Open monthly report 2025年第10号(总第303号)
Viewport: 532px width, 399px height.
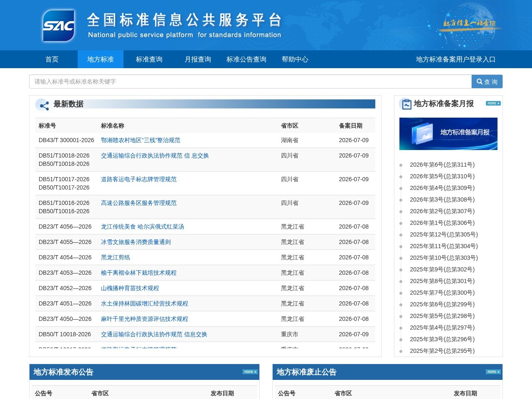(444, 258)
